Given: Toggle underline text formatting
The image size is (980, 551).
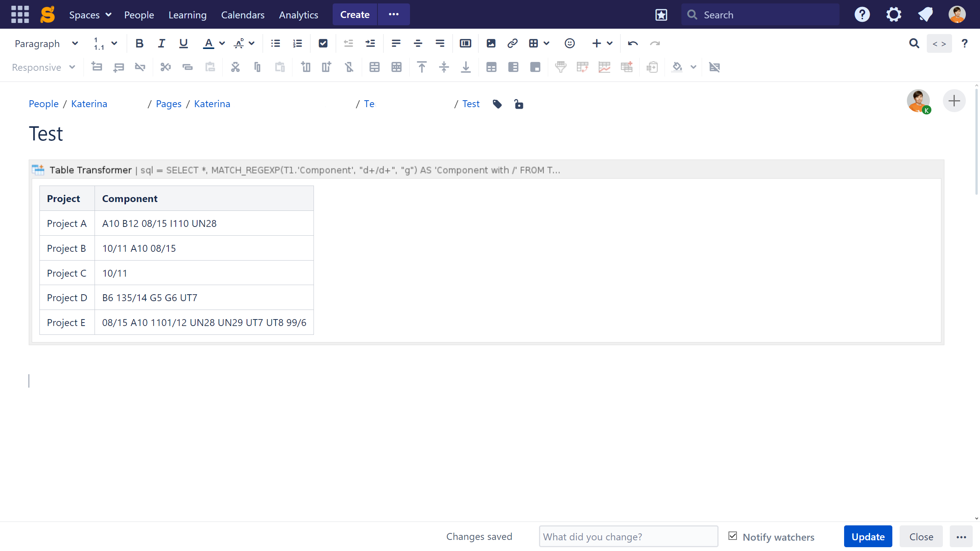Looking at the screenshot, I should (183, 44).
